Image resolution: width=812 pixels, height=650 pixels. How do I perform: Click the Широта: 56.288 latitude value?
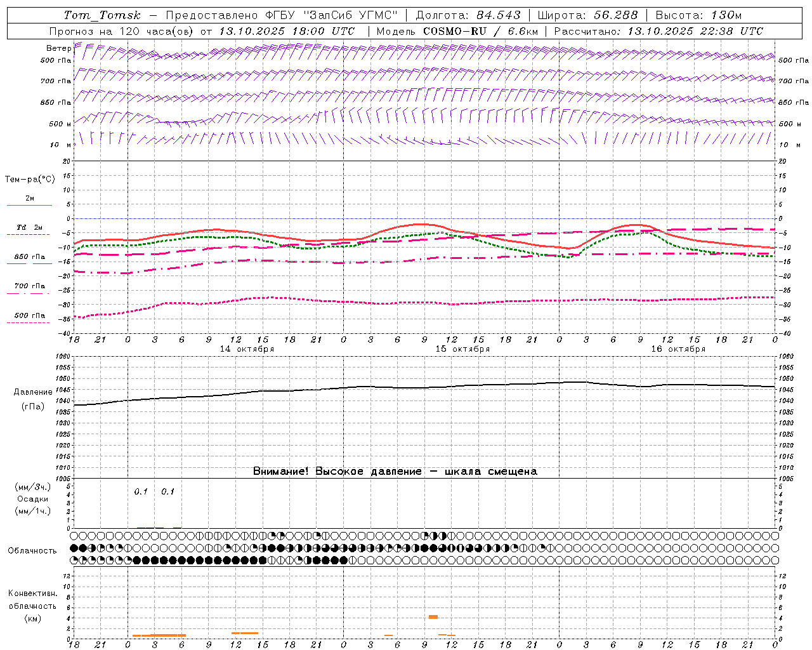click(x=587, y=15)
